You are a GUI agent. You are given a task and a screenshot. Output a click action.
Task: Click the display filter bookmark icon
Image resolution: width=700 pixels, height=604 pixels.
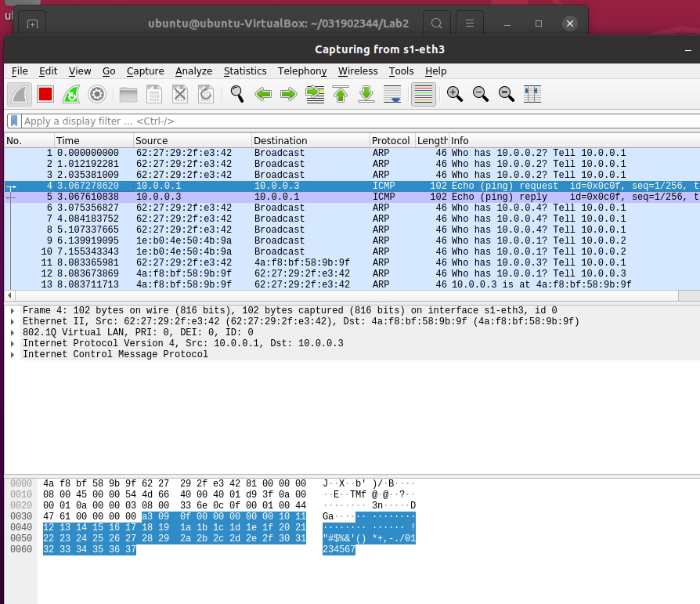click(x=14, y=121)
